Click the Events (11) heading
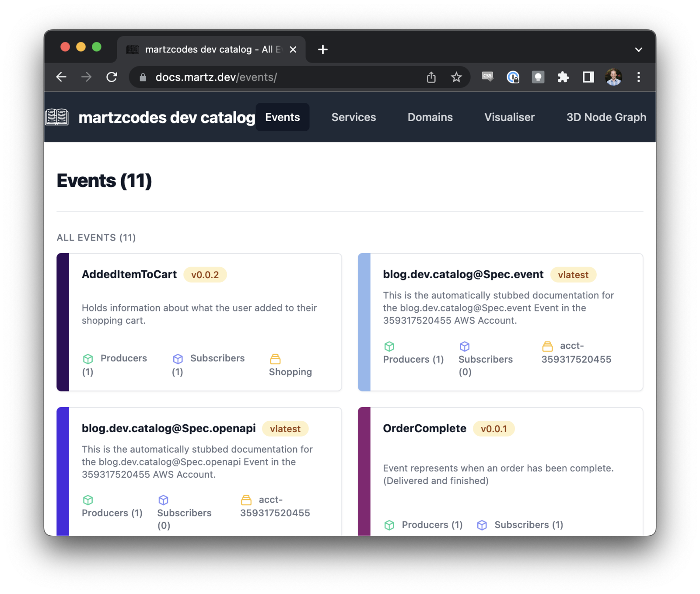 (104, 181)
